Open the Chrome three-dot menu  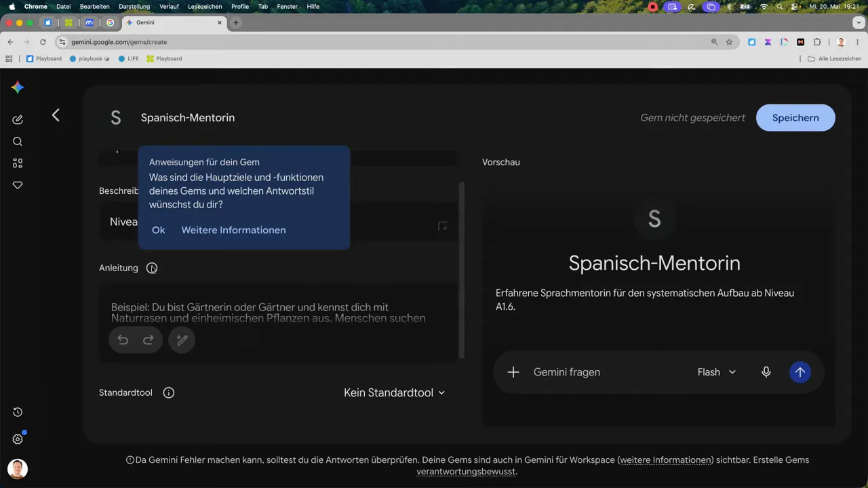pyautogui.click(x=857, y=42)
